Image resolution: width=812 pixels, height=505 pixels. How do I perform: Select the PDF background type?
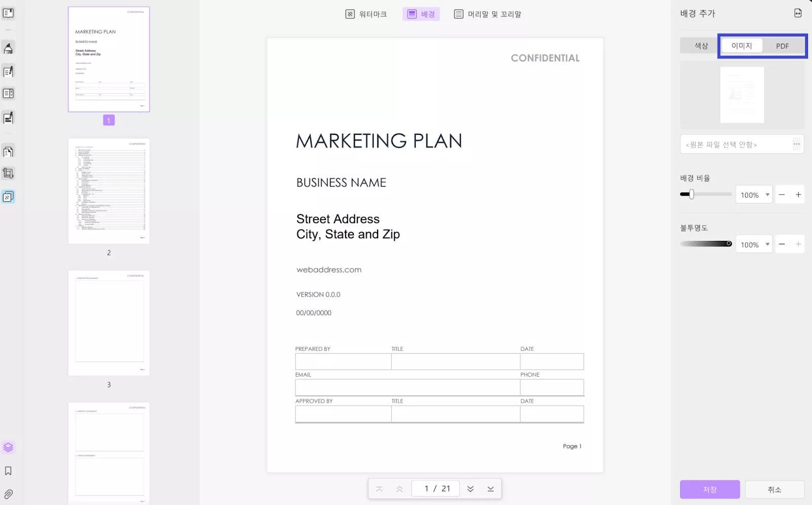pyautogui.click(x=782, y=46)
